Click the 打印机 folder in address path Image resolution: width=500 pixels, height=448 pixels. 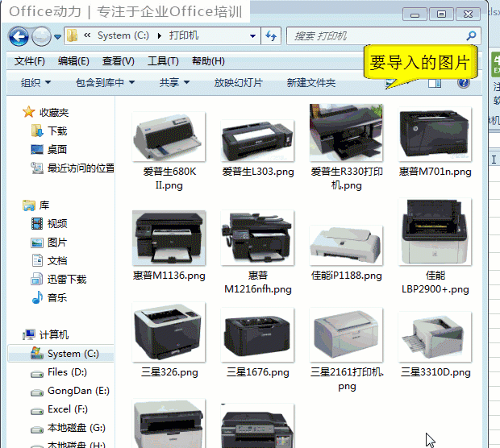[184, 35]
